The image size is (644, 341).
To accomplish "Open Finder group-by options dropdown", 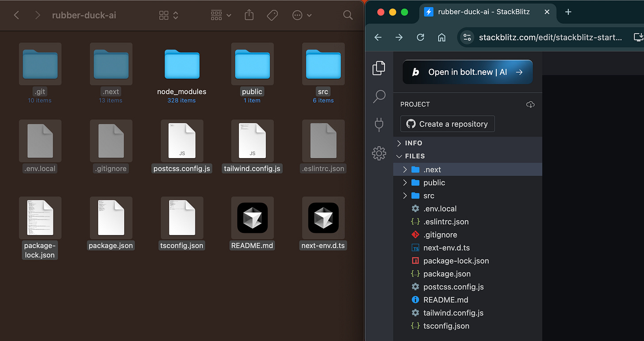I will (x=221, y=15).
